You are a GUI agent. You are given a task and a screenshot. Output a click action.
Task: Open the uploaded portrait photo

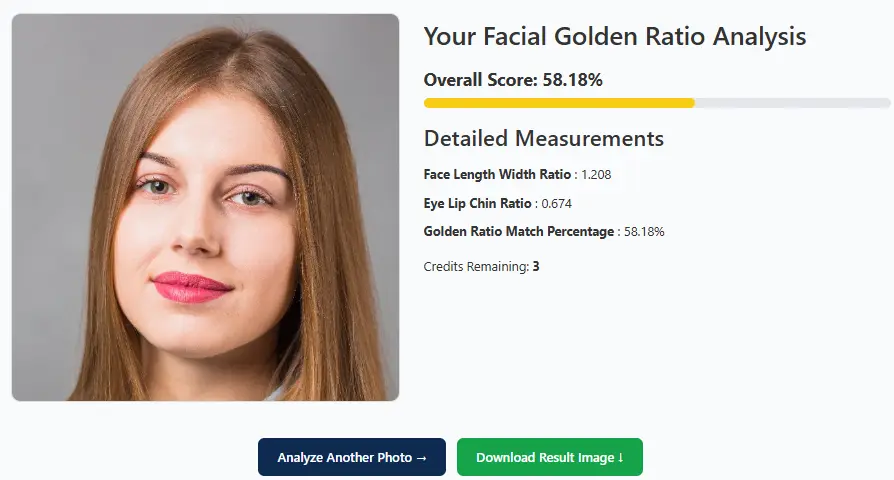pos(205,207)
